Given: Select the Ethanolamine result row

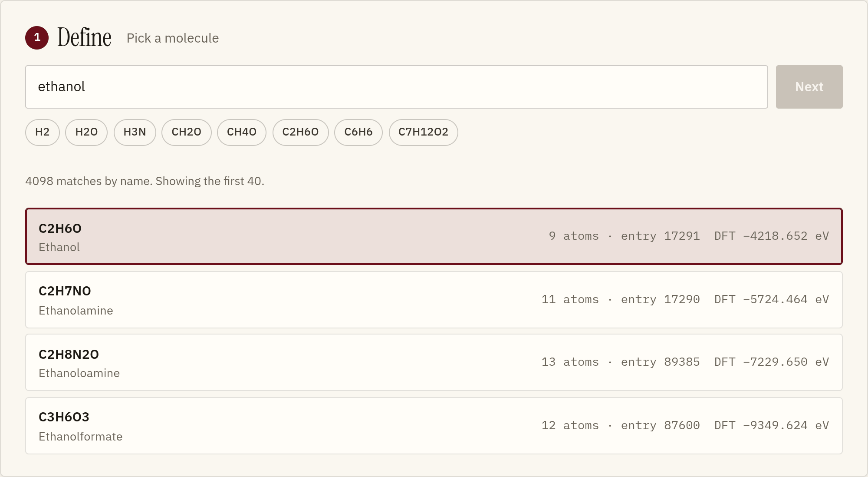Looking at the screenshot, I should pos(434,300).
